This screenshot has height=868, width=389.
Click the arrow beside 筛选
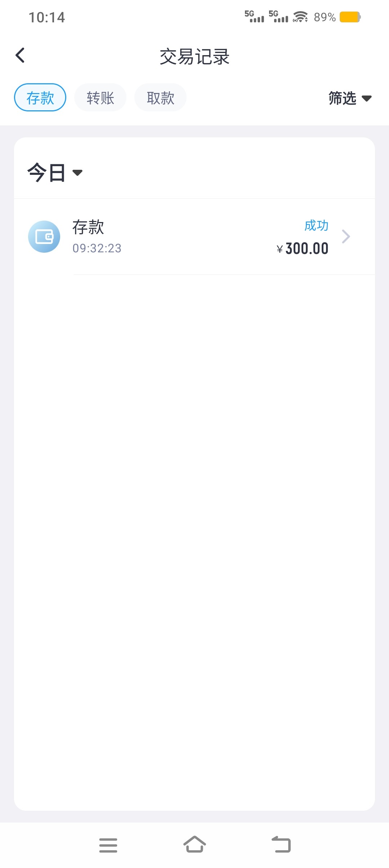[367, 98]
